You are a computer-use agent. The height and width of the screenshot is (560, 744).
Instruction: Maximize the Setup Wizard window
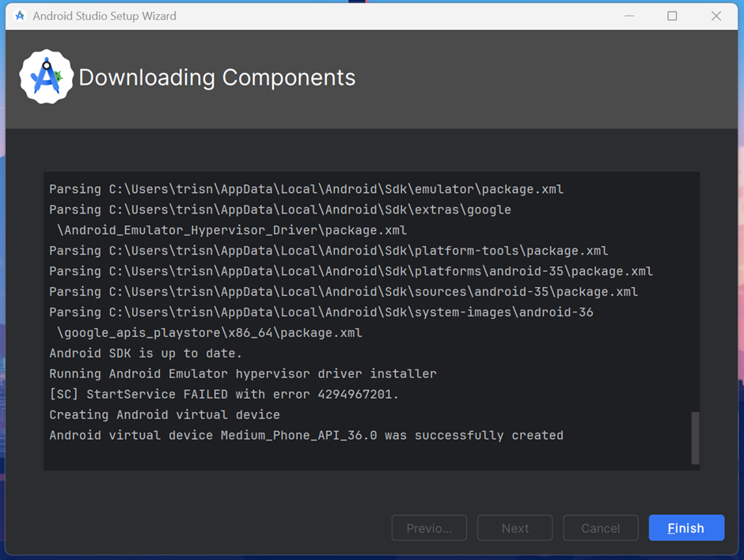672,16
